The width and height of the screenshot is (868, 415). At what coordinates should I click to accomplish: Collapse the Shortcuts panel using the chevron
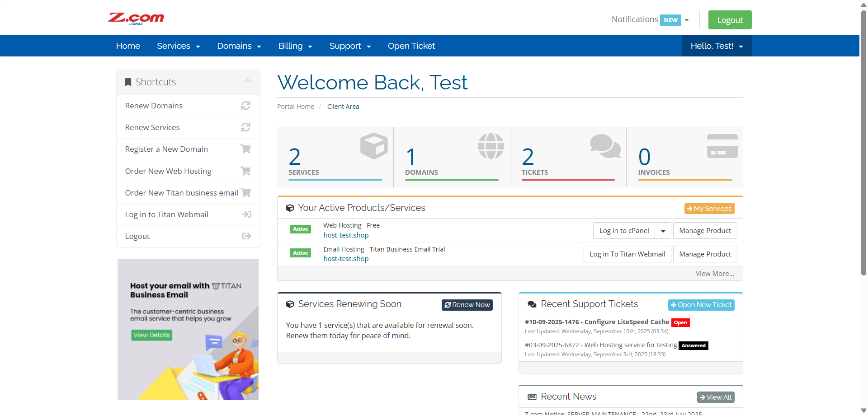248,81
